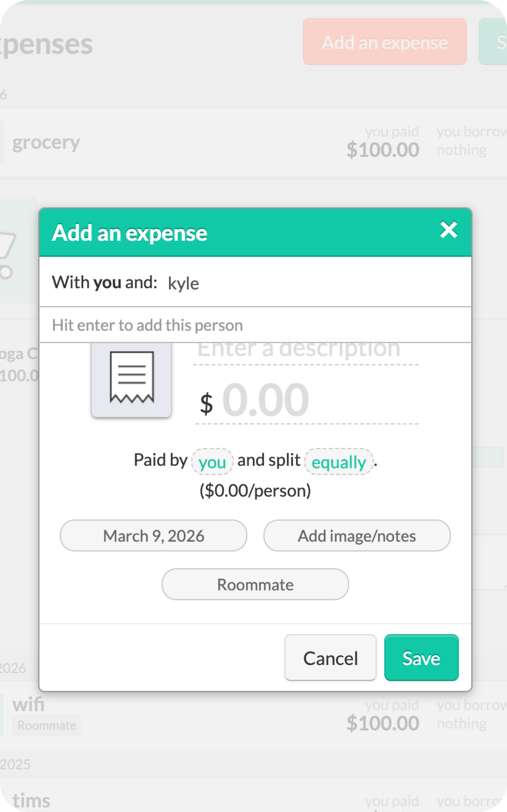
Task: Open the split method selector showing "equally"
Action: (338, 462)
